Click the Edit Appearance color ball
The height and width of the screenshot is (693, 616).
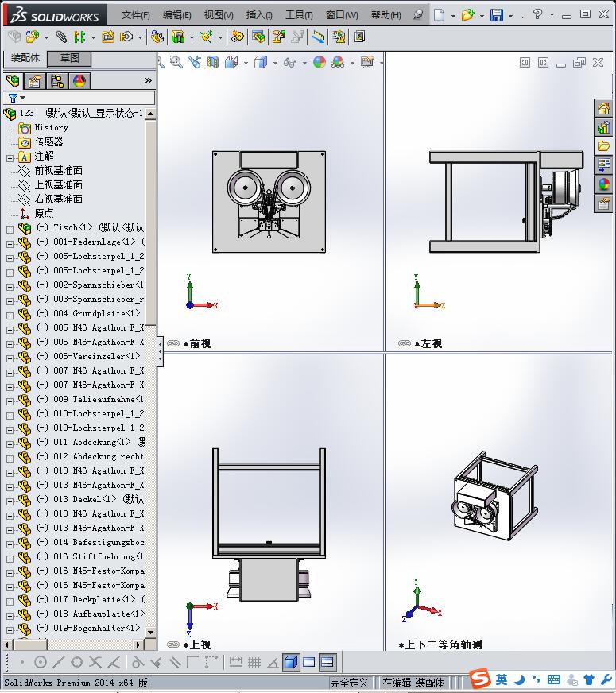(x=320, y=62)
